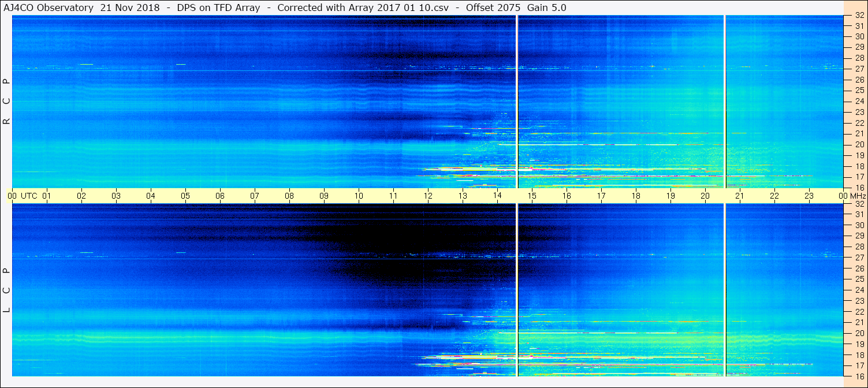Click hour 02 on the time axis
This screenshot has height=388, width=868.
(81, 196)
